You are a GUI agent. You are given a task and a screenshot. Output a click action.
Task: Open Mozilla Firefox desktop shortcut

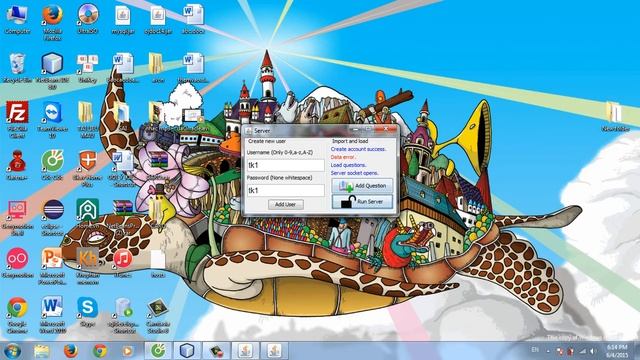[52, 22]
